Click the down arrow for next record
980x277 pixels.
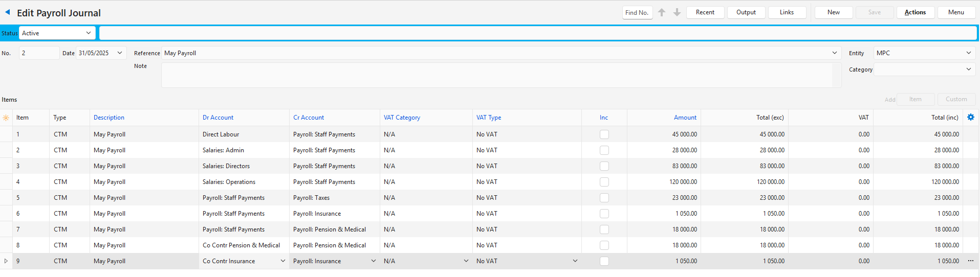coord(677,12)
